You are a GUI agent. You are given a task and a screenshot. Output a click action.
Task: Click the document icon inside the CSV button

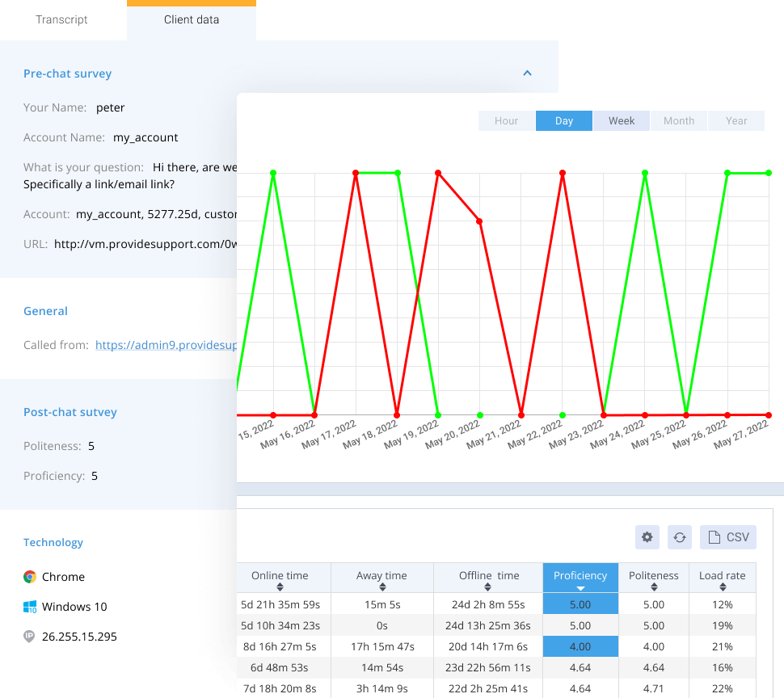click(714, 536)
